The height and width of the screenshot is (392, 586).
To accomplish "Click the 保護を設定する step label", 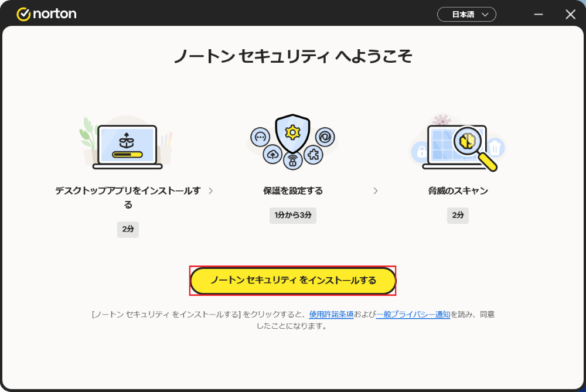I will pos(292,191).
